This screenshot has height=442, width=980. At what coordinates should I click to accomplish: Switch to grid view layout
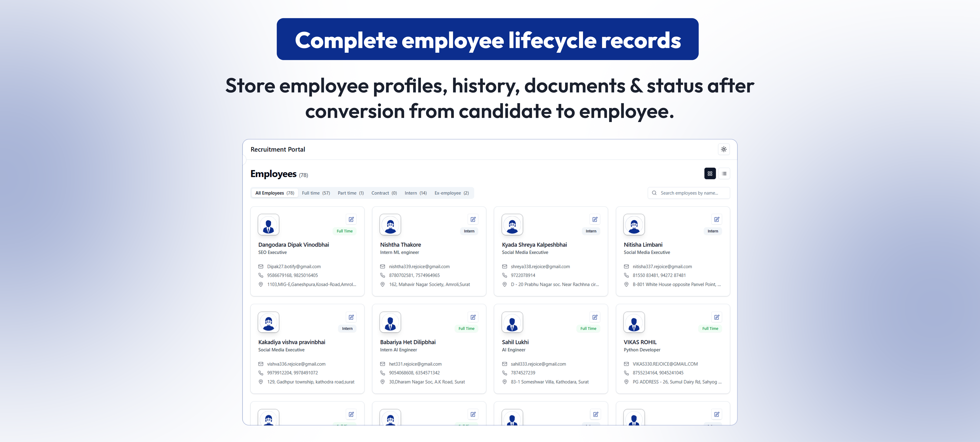point(710,174)
